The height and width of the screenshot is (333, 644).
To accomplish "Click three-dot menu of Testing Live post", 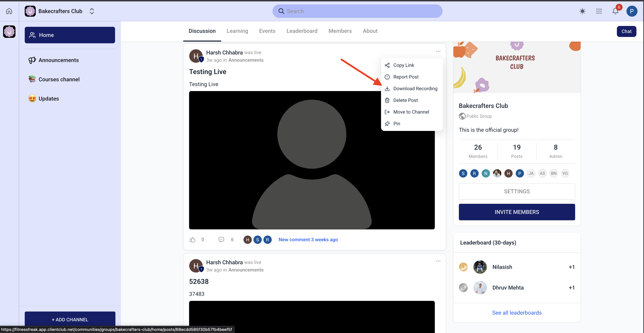I will point(438,51).
